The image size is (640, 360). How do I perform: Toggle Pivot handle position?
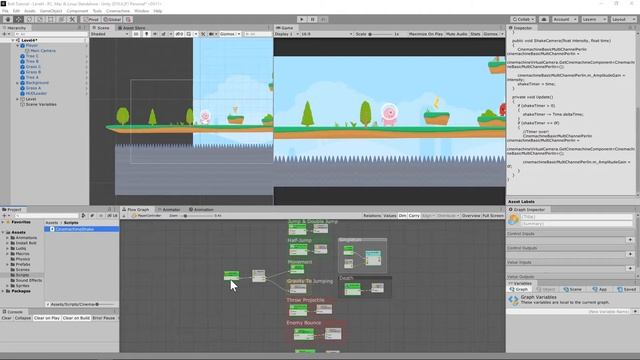click(x=91, y=19)
